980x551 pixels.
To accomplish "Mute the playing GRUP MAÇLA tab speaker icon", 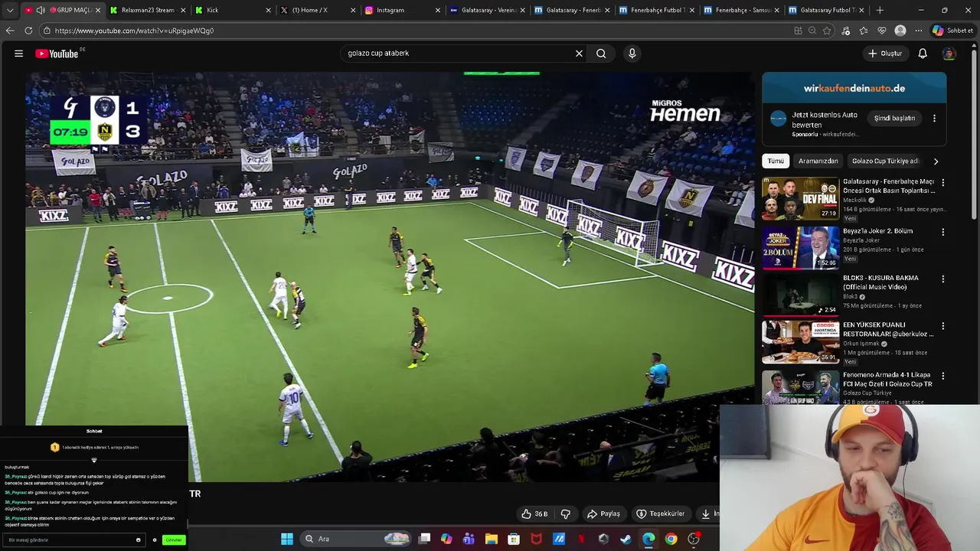I will point(41,10).
